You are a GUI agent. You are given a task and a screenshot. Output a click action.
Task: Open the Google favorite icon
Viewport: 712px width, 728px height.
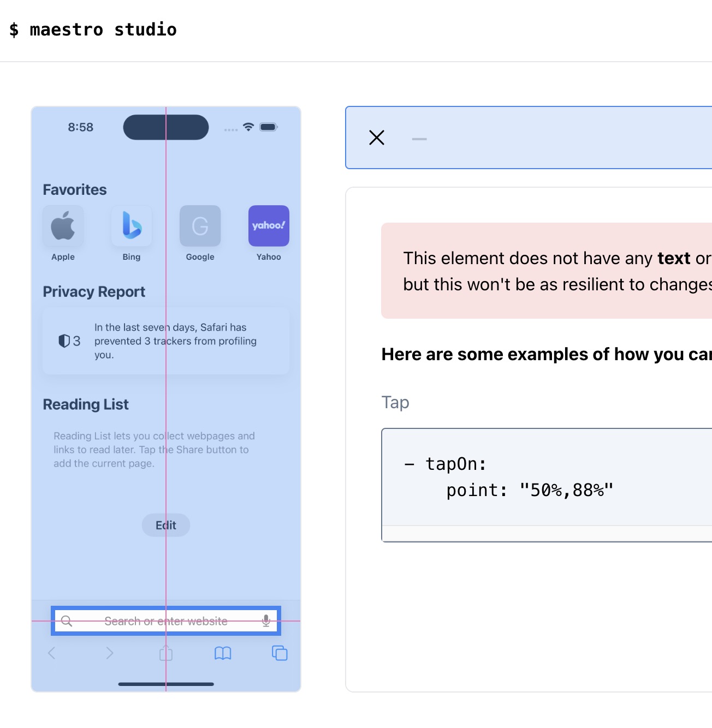point(200,226)
